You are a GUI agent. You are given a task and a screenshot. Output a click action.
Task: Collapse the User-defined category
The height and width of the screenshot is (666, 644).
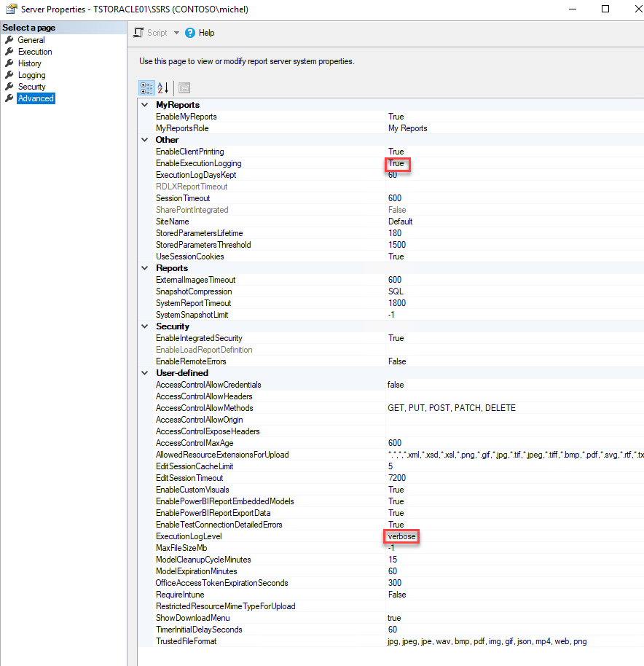144,372
